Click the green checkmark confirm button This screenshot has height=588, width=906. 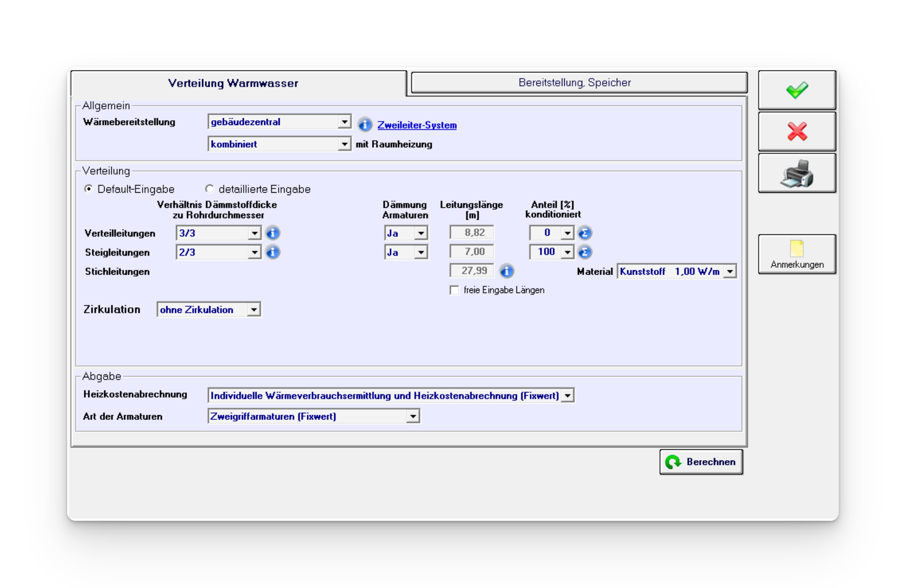[797, 90]
